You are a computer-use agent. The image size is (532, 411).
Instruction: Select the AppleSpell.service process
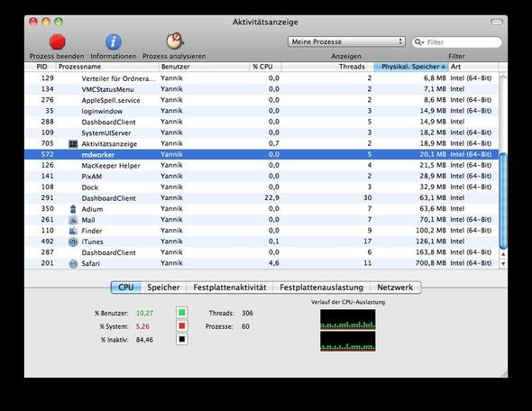click(261, 100)
